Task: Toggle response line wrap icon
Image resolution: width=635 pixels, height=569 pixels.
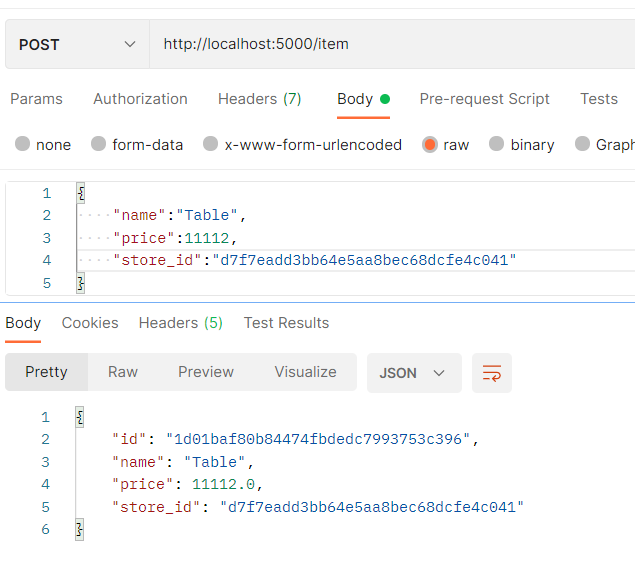Action: tap(492, 373)
